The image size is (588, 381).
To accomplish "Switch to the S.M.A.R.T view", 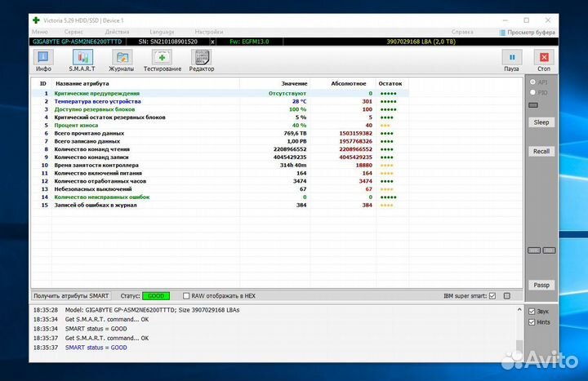I will [82, 60].
